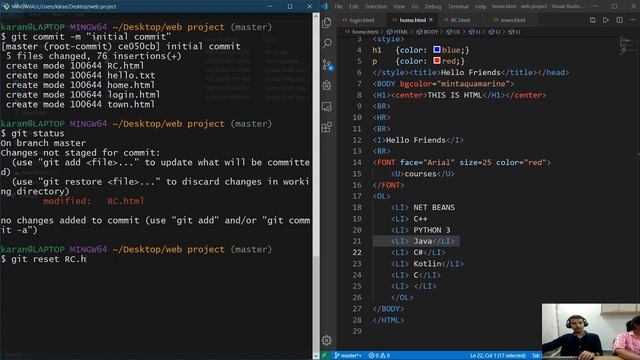Open the Search view in activity bar

[327, 43]
